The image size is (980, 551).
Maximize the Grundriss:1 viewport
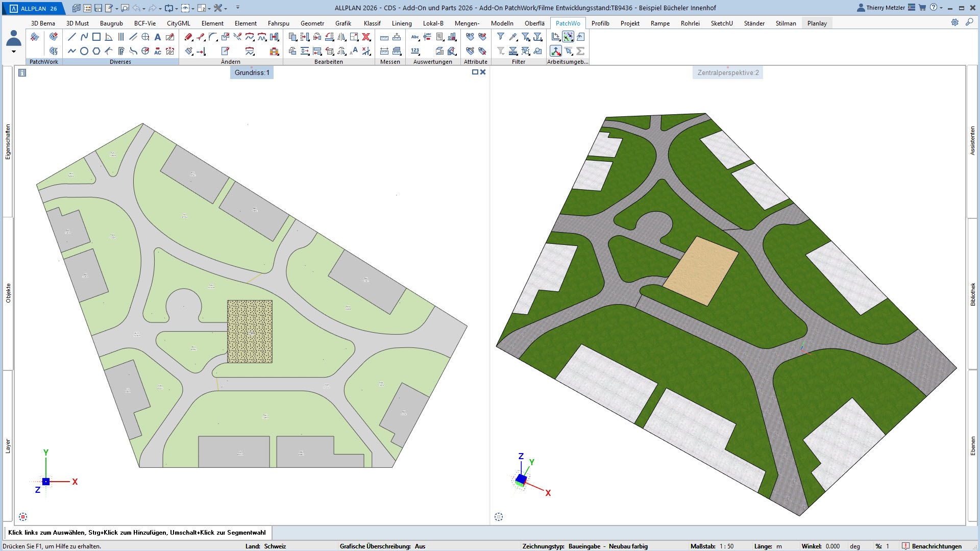pos(475,72)
